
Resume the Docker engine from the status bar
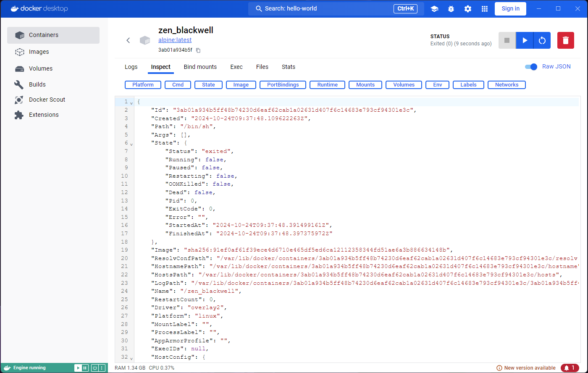(x=78, y=368)
